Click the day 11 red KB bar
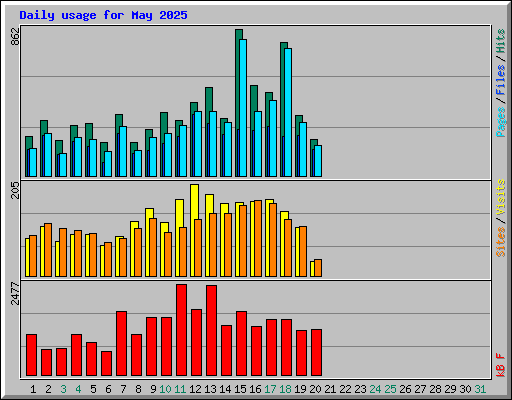This screenshot has height=400, width=512. pos(181,330)
